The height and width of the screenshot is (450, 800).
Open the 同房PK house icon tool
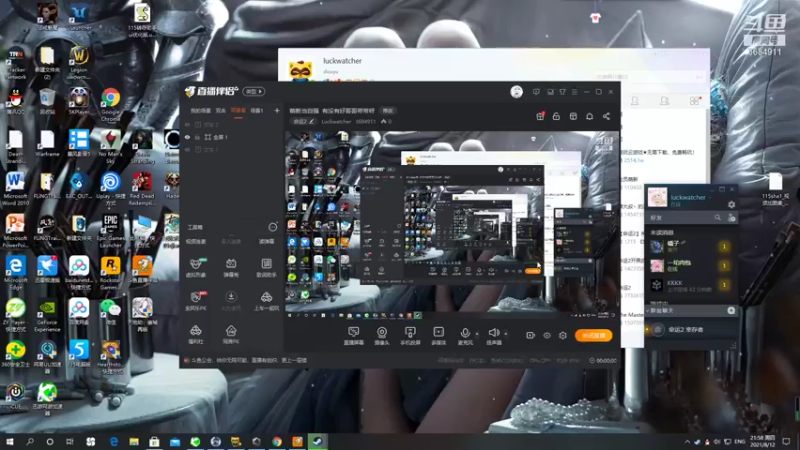tap(231, 335)
